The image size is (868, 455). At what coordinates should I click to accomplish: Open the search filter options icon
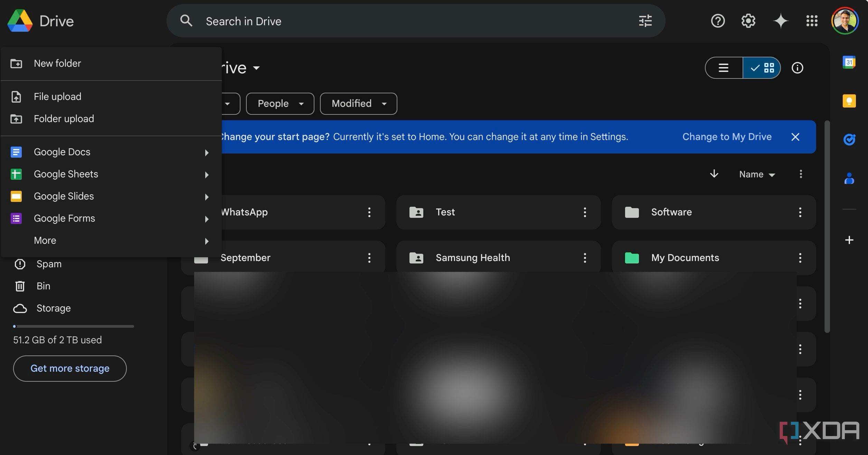point(645,21)
